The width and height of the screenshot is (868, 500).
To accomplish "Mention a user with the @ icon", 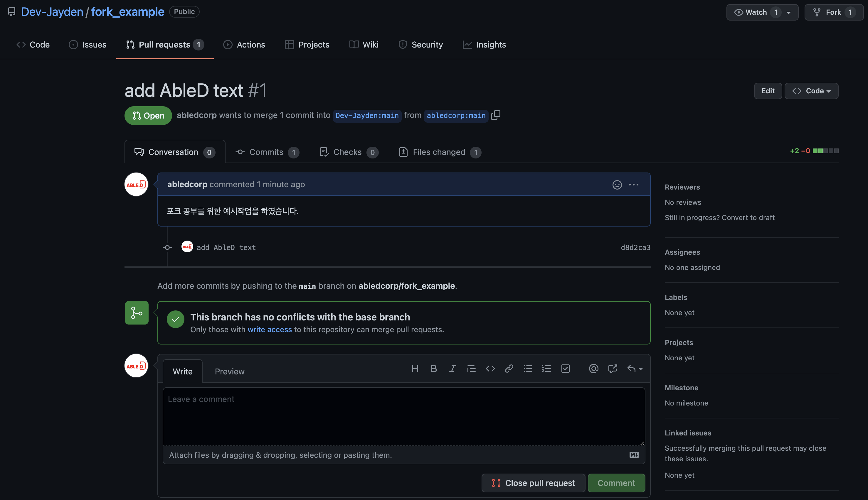I will 593,369.
